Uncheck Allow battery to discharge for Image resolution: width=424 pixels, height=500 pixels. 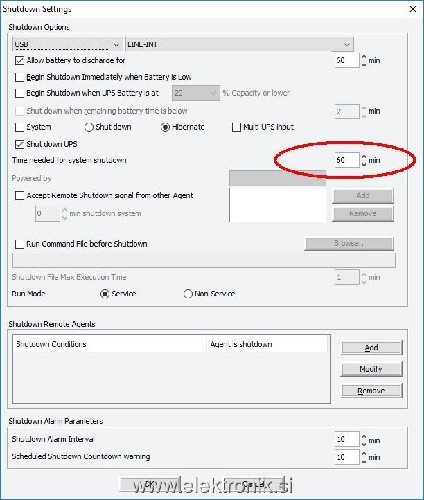pos(19,60)
